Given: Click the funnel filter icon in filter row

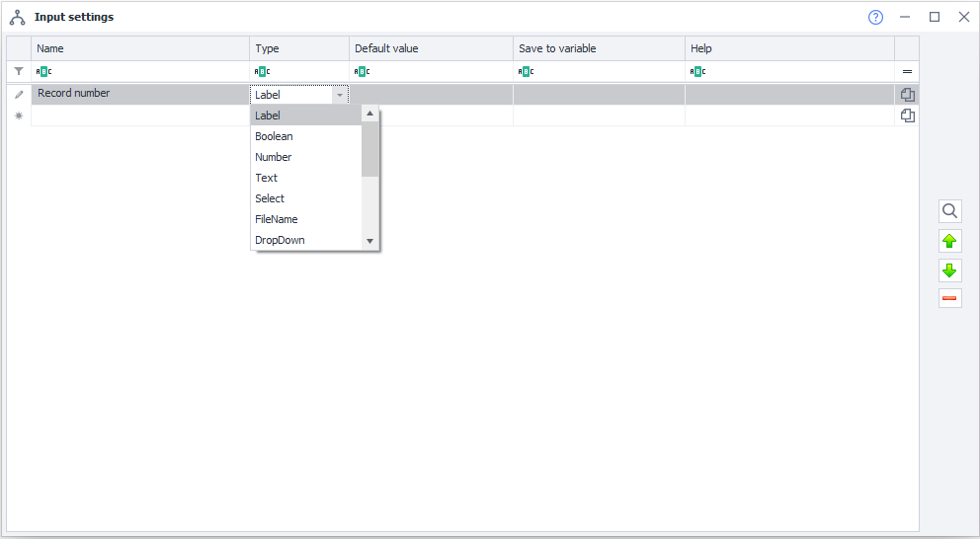Looking at the screenshot, I should (x=19, y=71).
